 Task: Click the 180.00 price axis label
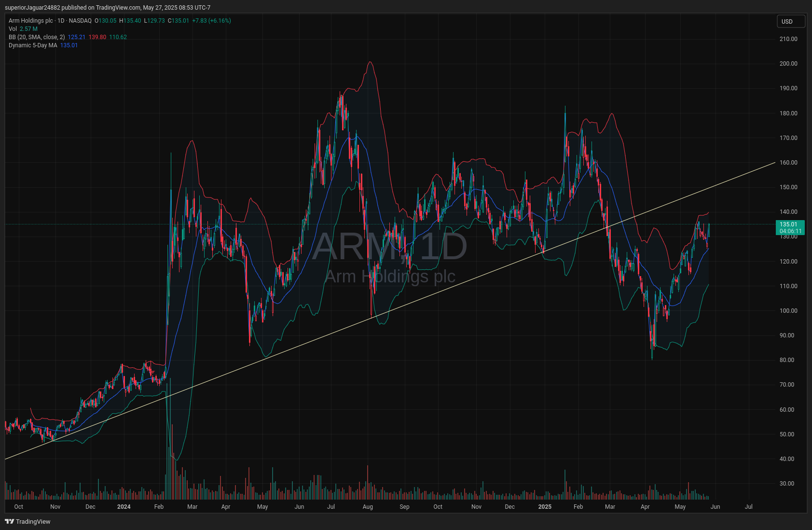[x=788, y=113]
